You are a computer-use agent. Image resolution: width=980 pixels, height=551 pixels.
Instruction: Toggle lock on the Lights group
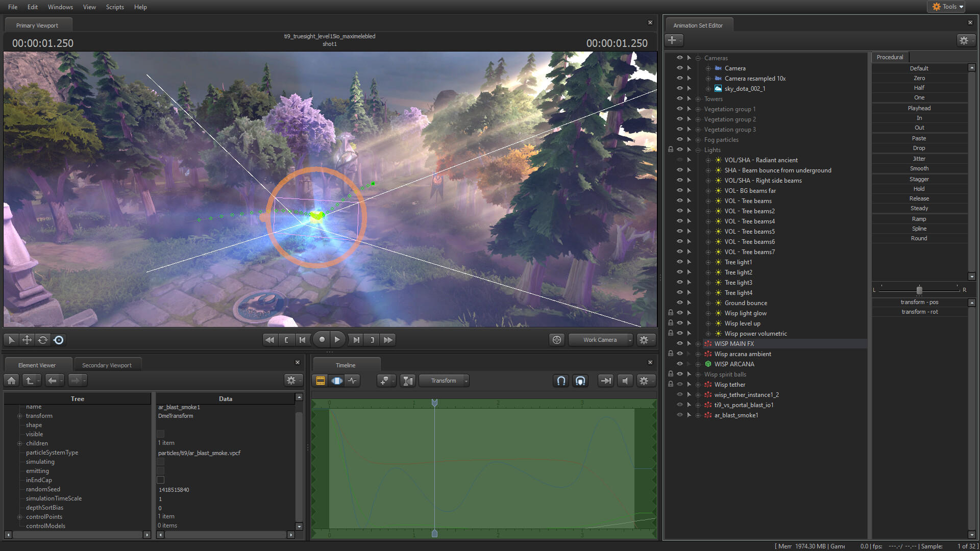click(x=671, y=149)
